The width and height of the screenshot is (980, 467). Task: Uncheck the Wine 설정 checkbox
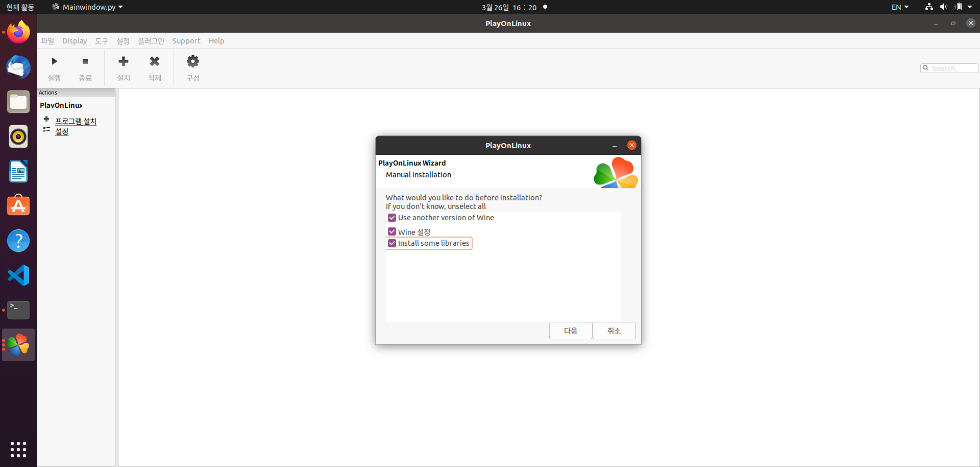392,231
